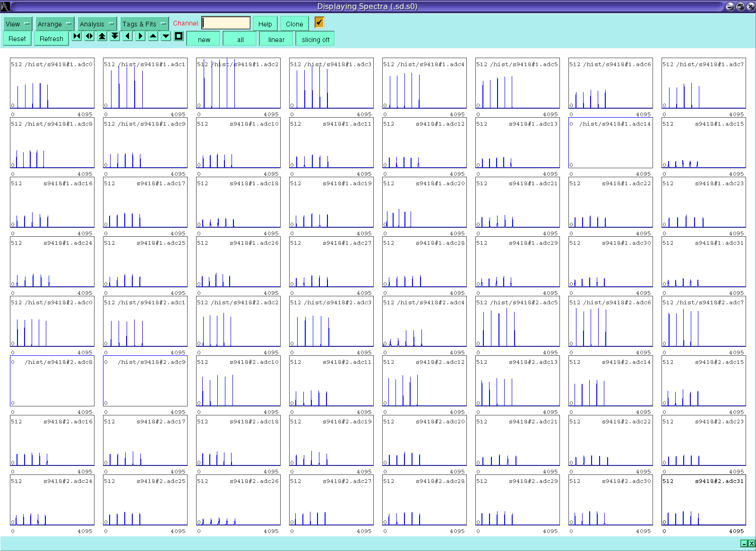Screen dimensions: 756x551
Task: Select the s9418#2.adc22 spectrum plot
Action: (610, 441)
